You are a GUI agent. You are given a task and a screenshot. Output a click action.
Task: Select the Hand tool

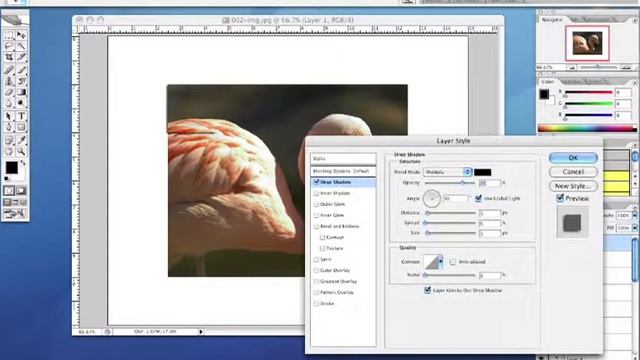click(9, 152)
